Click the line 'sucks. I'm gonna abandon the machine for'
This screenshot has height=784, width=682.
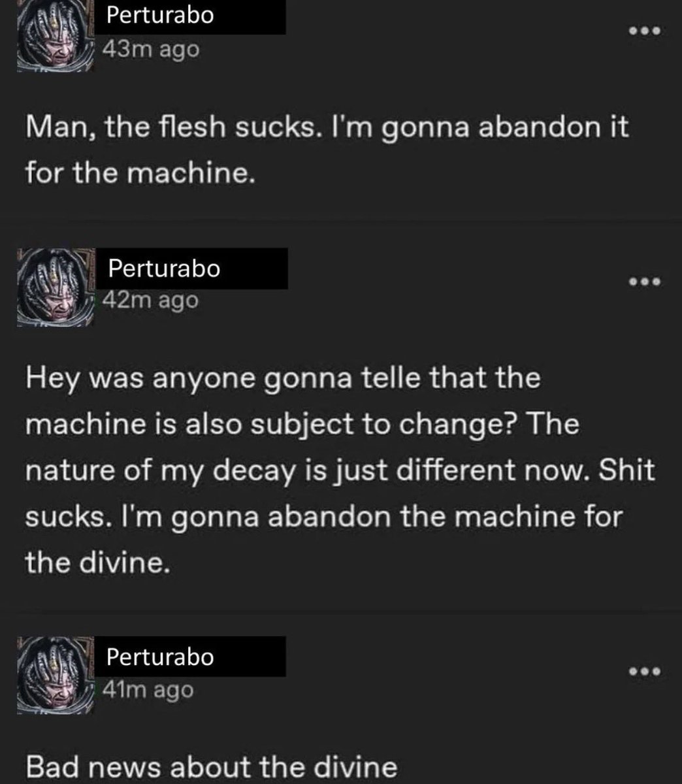[x=324, y=518]
